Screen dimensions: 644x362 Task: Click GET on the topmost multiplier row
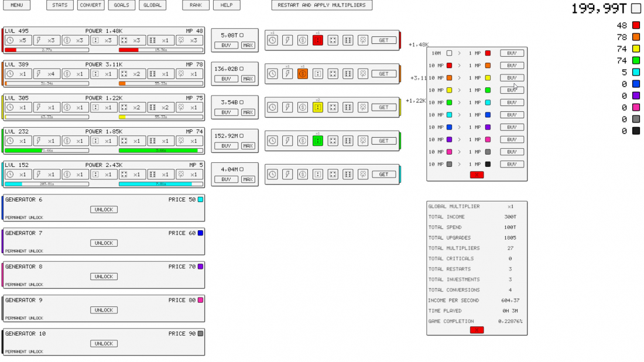383,40
